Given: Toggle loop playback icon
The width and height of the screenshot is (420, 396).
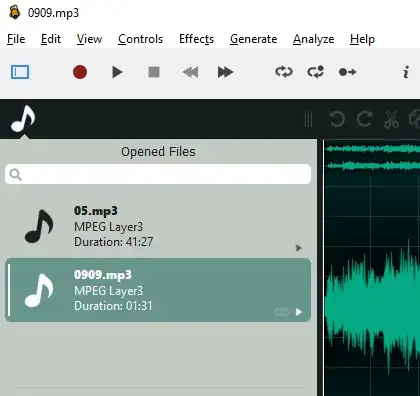Looking at the screenshot, I should (284, 72).
